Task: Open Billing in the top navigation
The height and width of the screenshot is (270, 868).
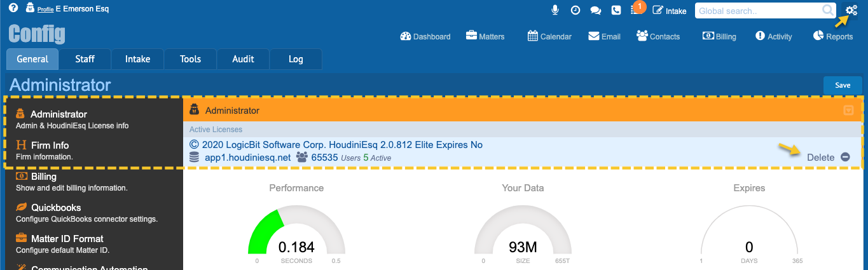Action: pos(719,36)
